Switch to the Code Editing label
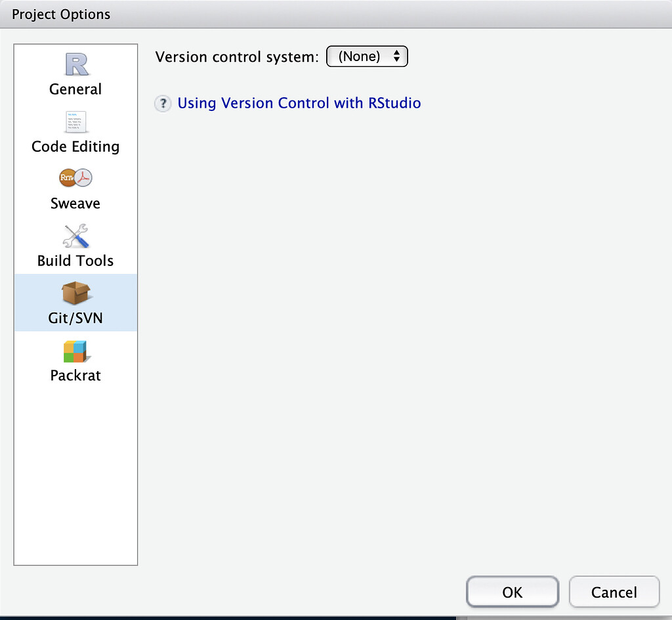 click(x=75, y=146)
